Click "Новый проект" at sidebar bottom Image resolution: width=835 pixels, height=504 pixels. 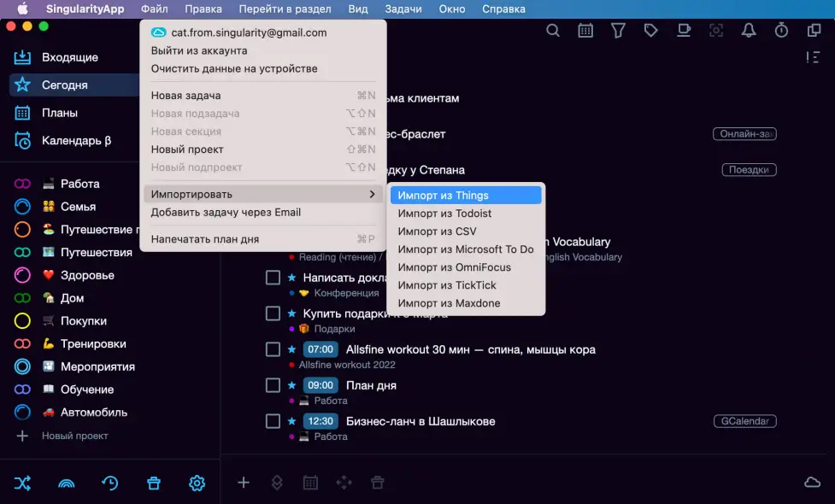tap(74, 436)
